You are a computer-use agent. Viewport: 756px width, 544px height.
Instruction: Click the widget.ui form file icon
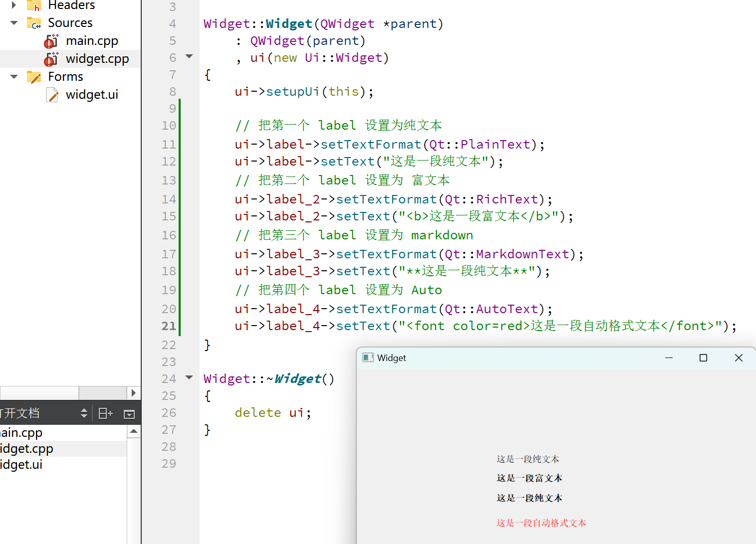(52, 95)
